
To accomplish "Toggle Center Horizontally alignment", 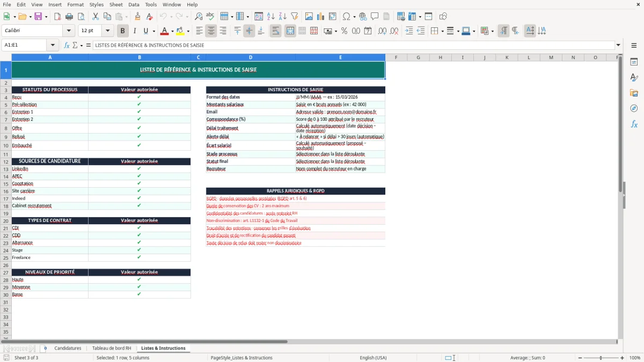I will click(211, 31).
